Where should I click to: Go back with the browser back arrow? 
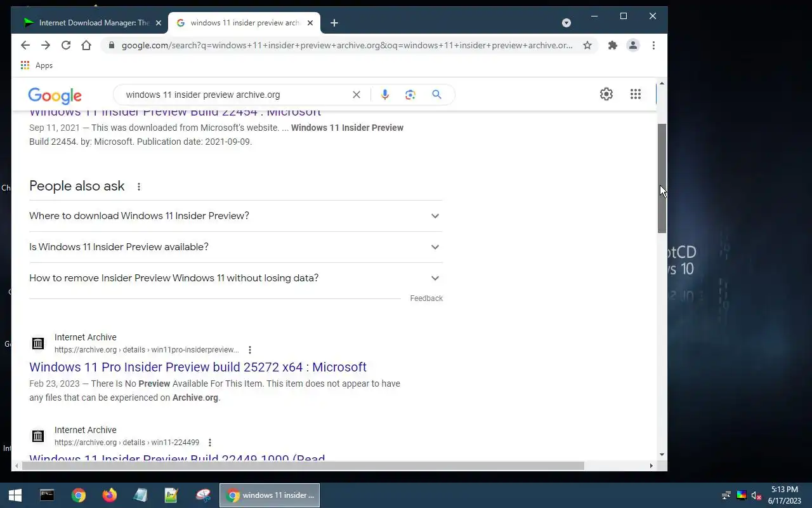coord(25,45)
